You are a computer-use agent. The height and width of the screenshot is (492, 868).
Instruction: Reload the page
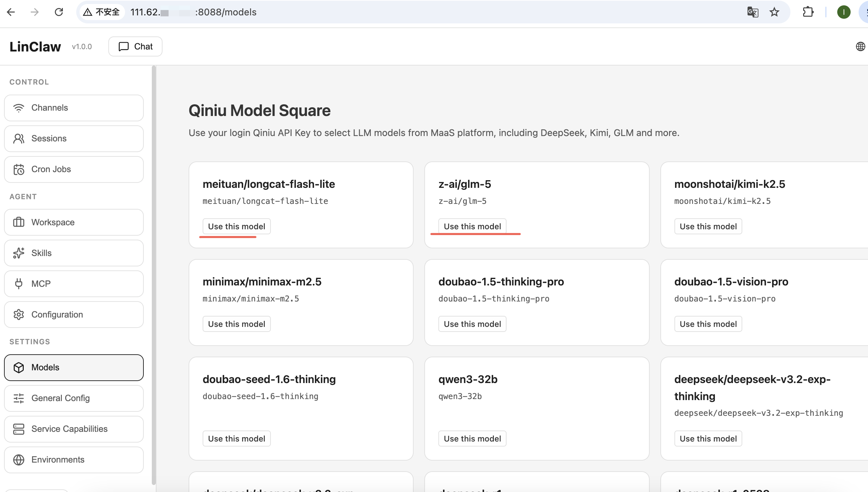pos(59,12)
